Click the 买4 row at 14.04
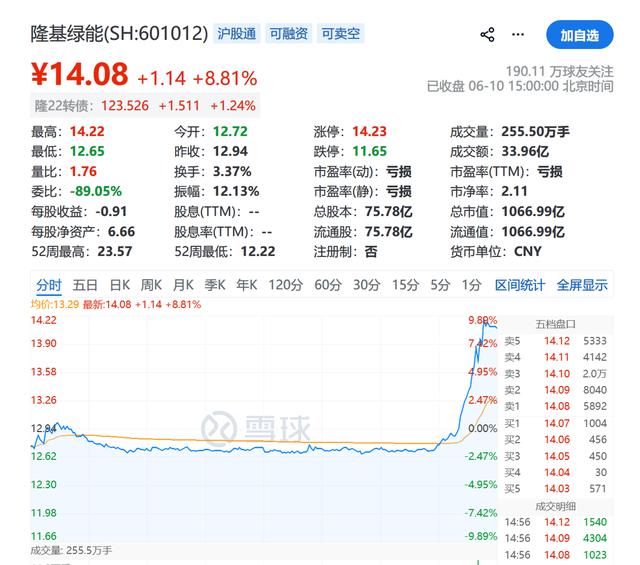This screenshot has width=640, height=565. click(x=556, y=472)
